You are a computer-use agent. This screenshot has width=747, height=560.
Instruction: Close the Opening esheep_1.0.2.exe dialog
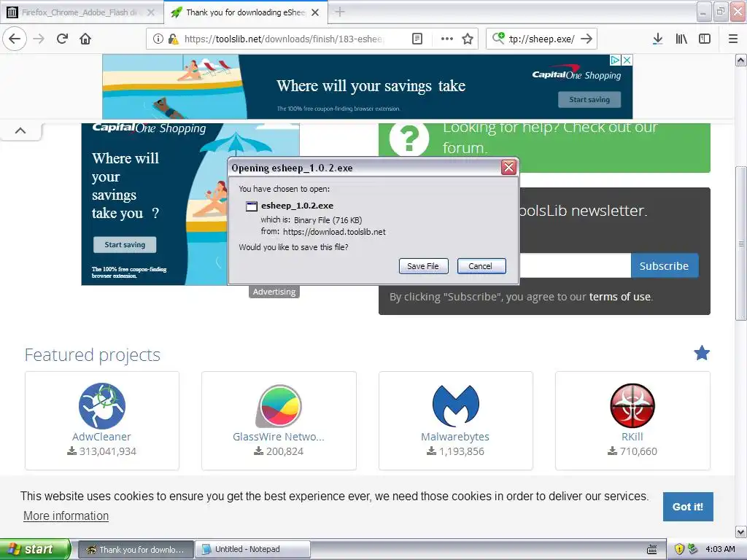[x=508, y=167]
